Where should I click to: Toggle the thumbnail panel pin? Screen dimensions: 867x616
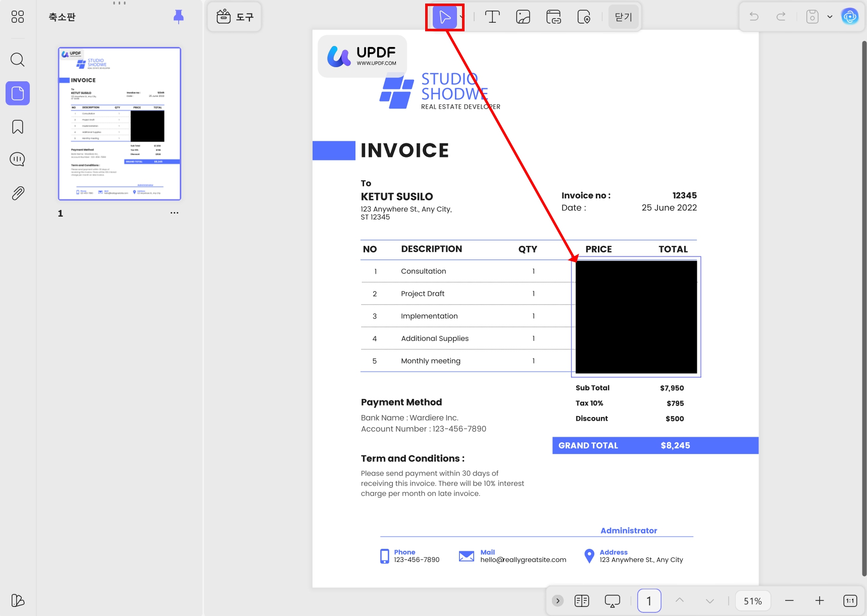[x=178, y=17]
